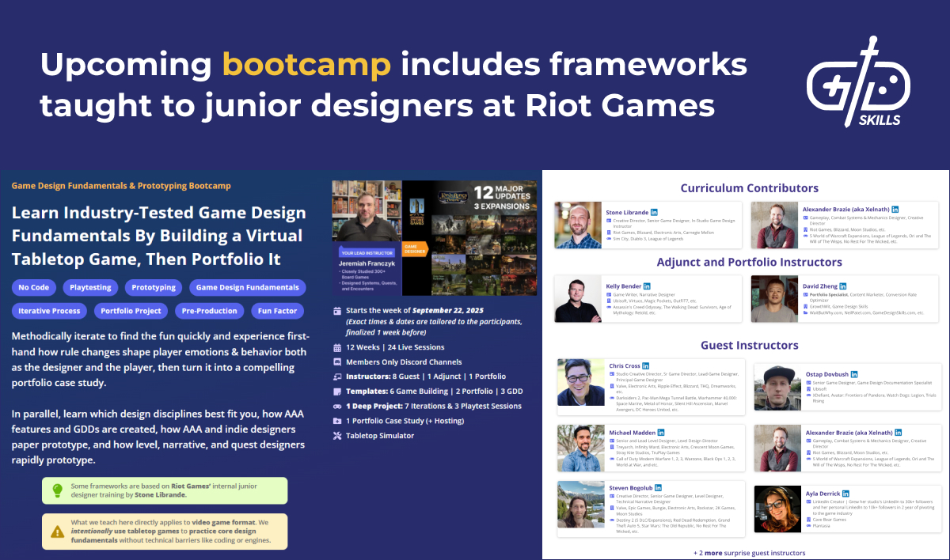Click the Chris Cross name link
950x560 pixels.
click(x=624, y=366)
